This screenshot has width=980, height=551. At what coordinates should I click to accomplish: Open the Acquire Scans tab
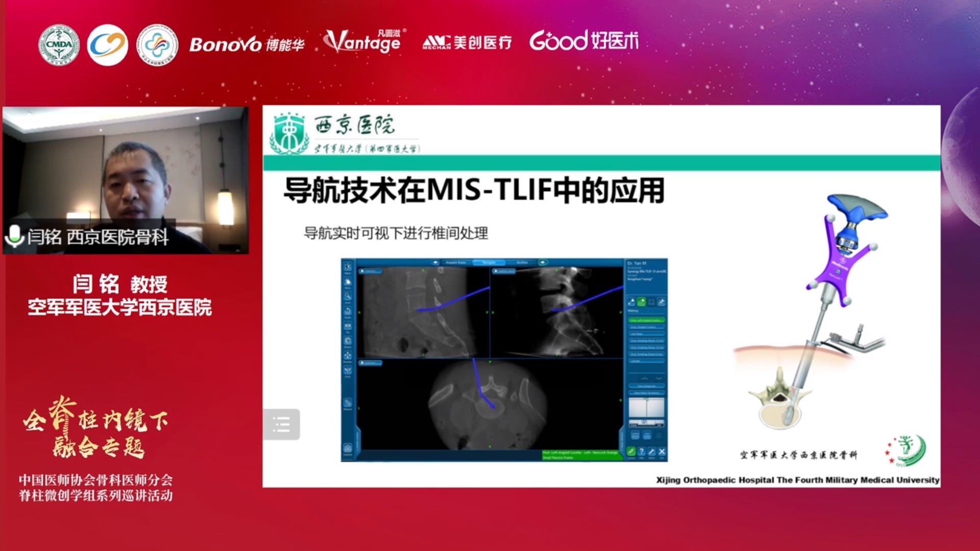click(456, 262)
